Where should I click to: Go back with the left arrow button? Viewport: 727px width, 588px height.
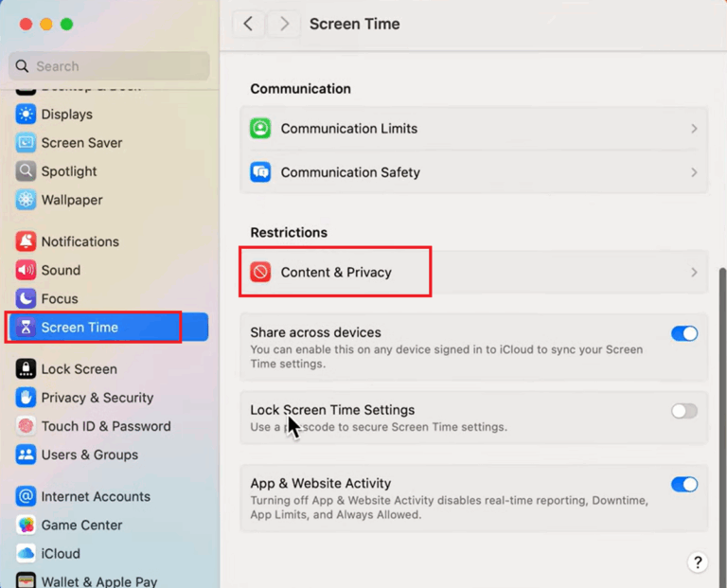click(248, 24)
